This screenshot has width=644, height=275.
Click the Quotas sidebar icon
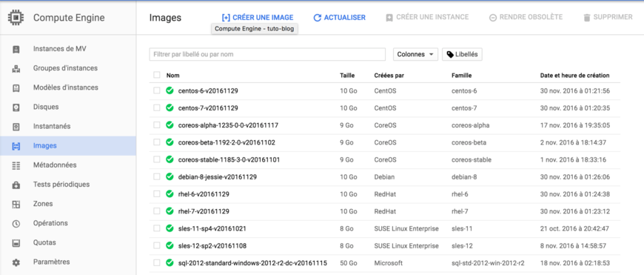[x=16, y=243]
